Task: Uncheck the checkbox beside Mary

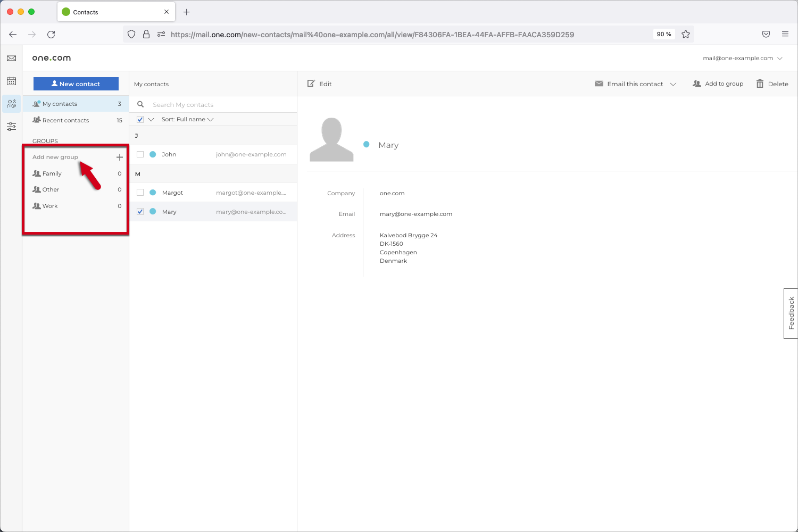Action: (x=140, y=211)
